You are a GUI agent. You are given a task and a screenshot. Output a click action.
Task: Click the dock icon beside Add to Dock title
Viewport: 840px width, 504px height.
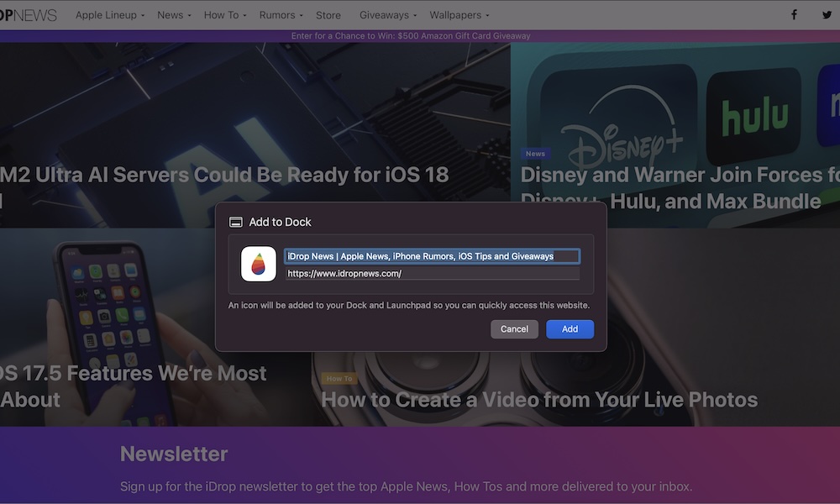236,222
